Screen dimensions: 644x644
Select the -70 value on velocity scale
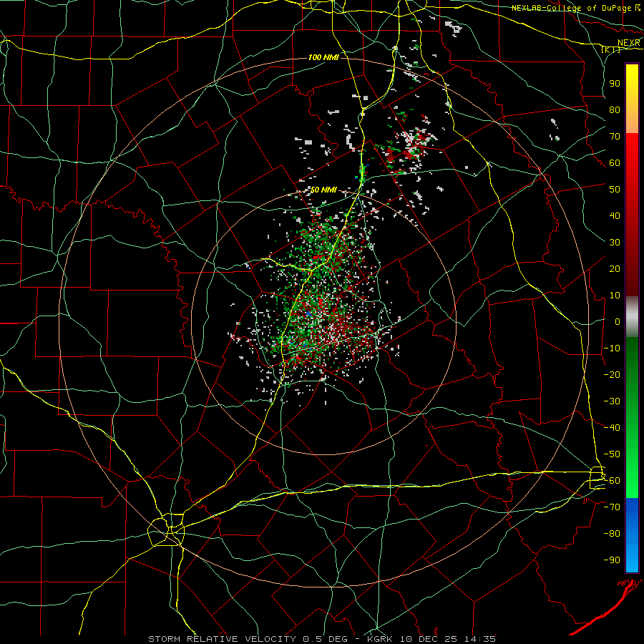[x=612, y=507]
